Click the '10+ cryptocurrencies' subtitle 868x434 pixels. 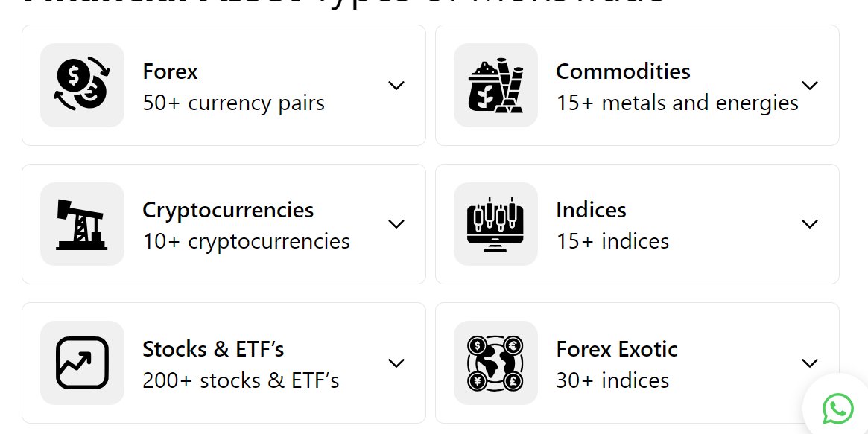coord(247,242)
